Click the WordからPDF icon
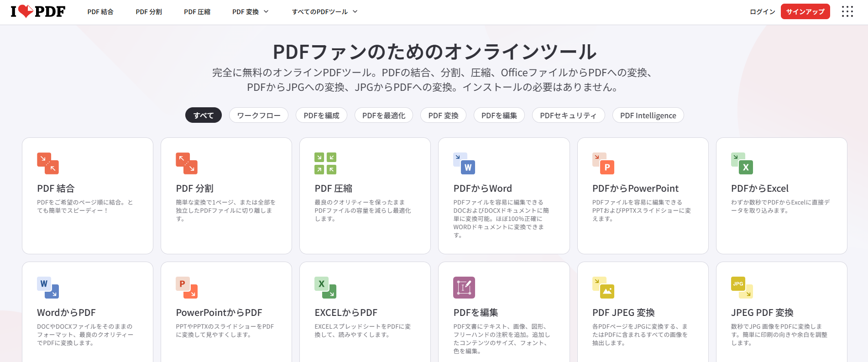Viewport: 868px width, 362px height. (x=48, y=288)
